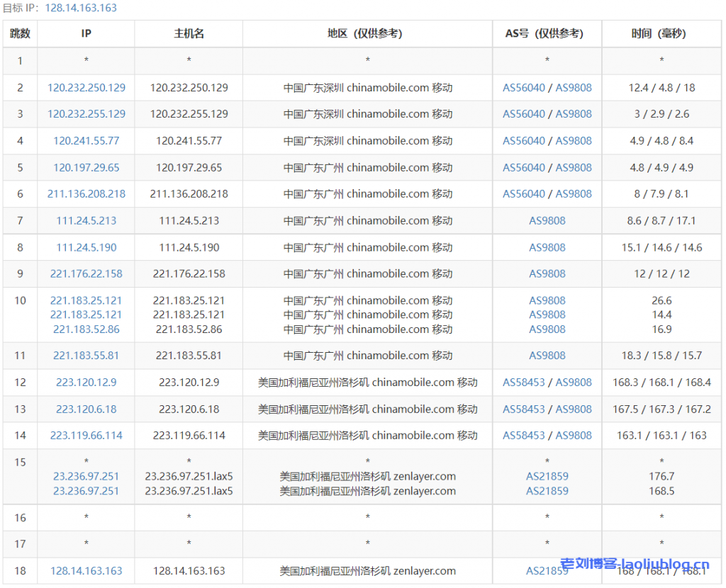Click IP link 221.183.52.86 in hop 10
The width and height of the screenshot is (726, 588).
point(86,329)
